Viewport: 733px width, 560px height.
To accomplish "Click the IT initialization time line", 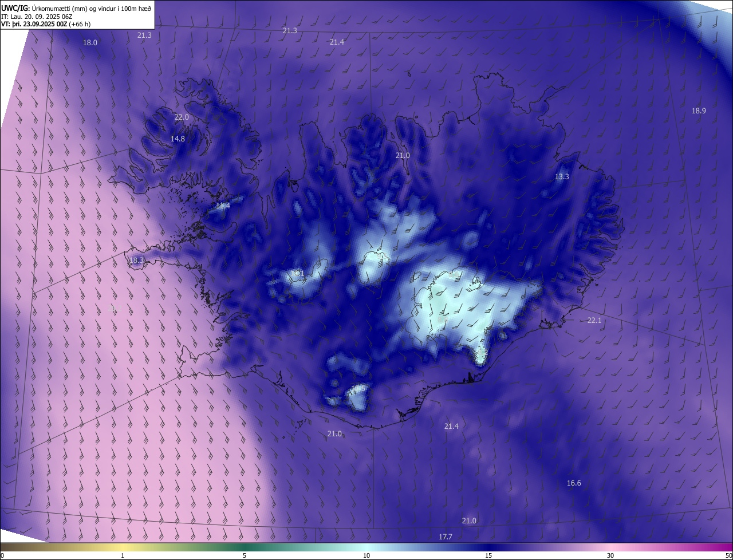I will [37, 16].
